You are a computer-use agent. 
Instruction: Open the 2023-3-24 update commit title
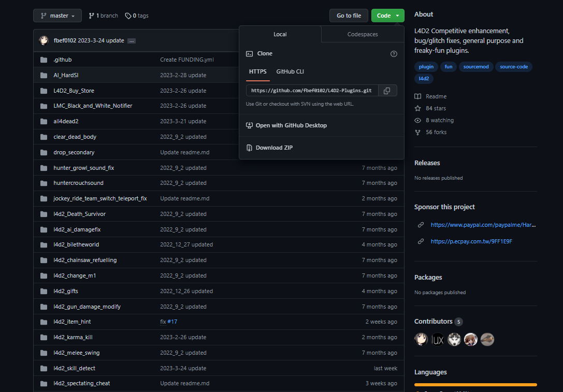coord(101,40)
